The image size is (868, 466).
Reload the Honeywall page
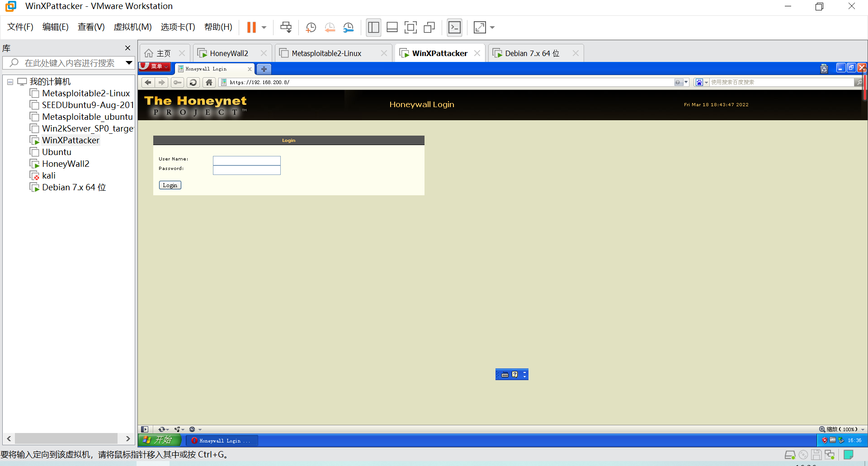193,82
